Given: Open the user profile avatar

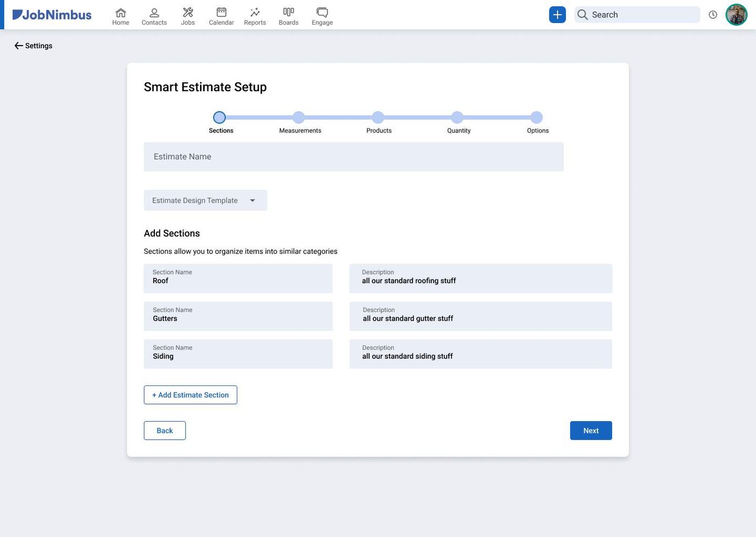Looking at the screenshot, I should click(736, 14).
